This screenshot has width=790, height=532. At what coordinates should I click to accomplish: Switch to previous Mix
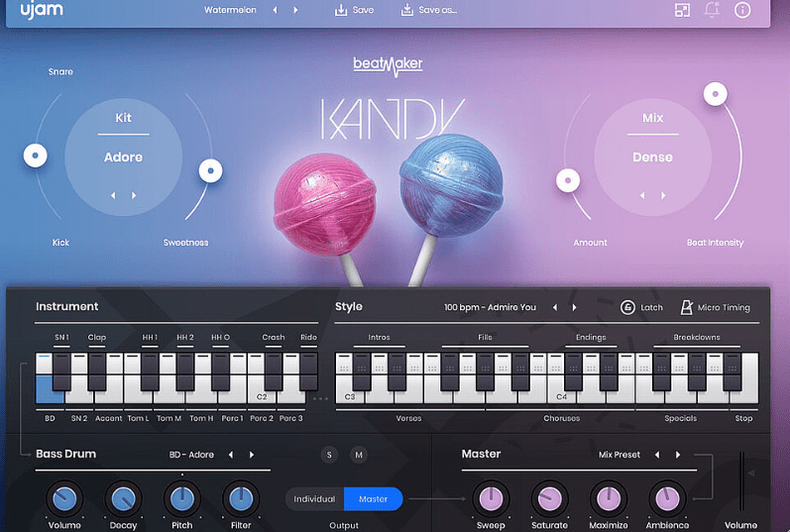pos(642,195)
